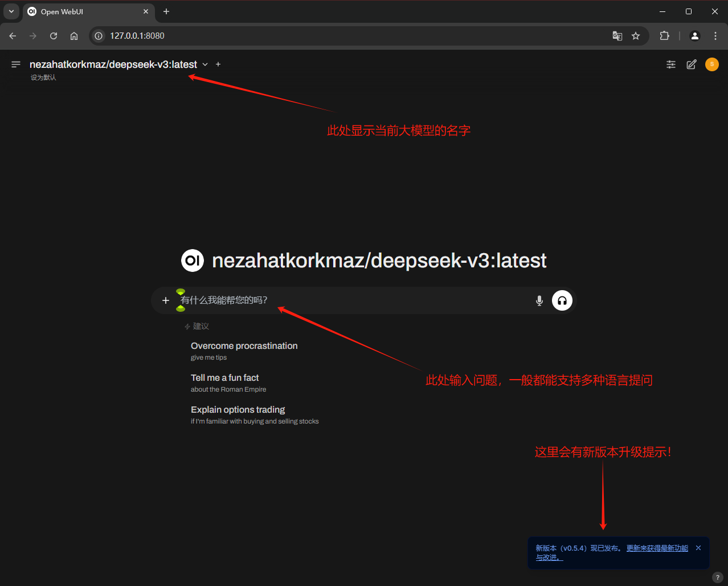Open the orange user avatar menu
This screenshot has height=586, width=728.
(711, 64)
